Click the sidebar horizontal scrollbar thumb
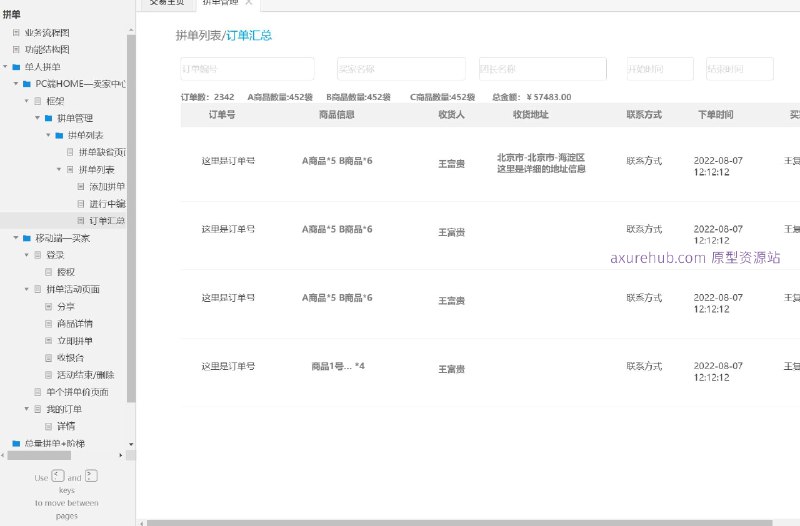 (x=39, y=455)
